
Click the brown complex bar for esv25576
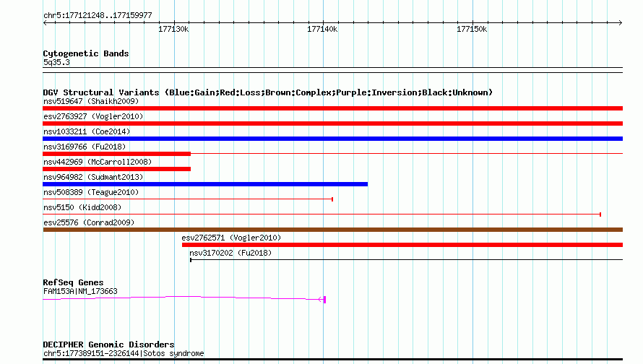coord(332,230)
